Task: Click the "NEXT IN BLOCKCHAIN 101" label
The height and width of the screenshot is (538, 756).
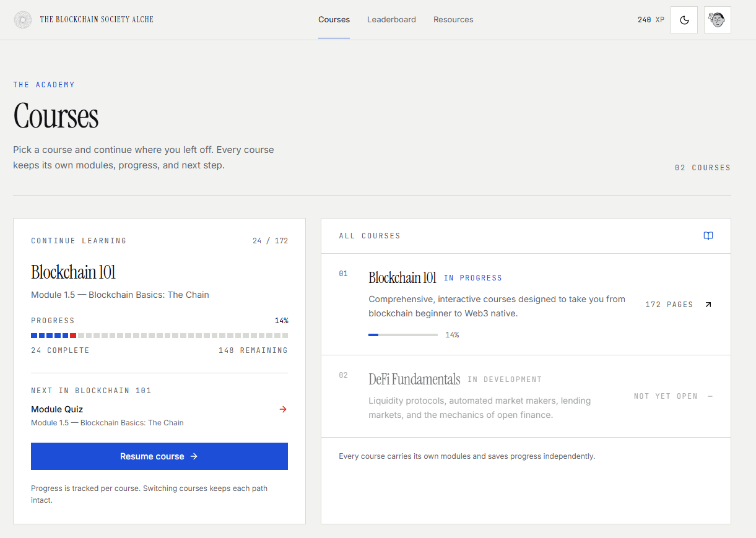Action: (x=91, y=391)
